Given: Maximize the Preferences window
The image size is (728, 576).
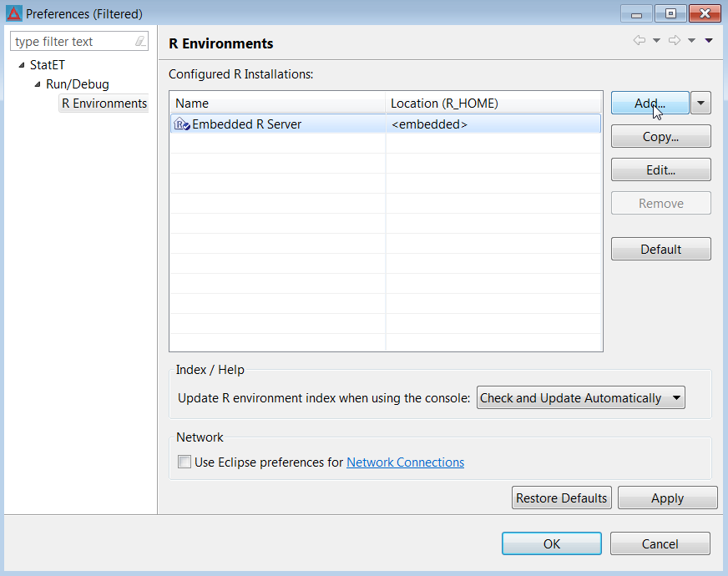Looking at the screenshot, I should tap(670, 14).
